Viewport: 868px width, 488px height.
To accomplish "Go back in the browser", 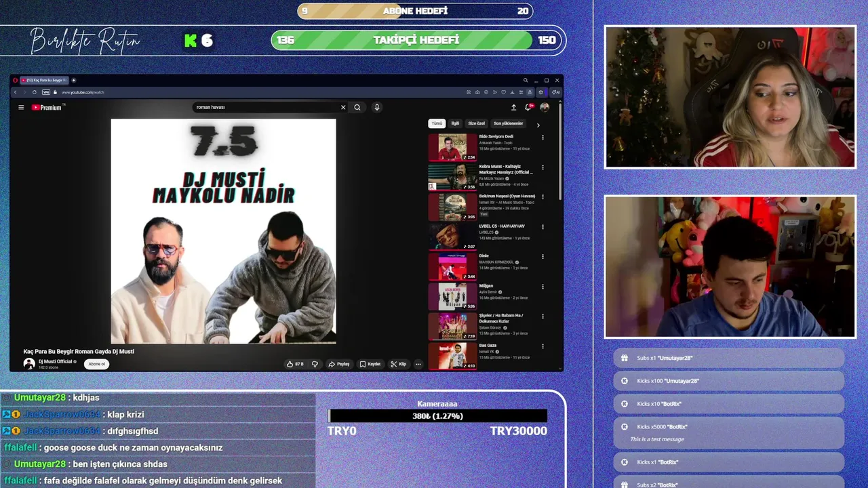I will pos(15,92).
